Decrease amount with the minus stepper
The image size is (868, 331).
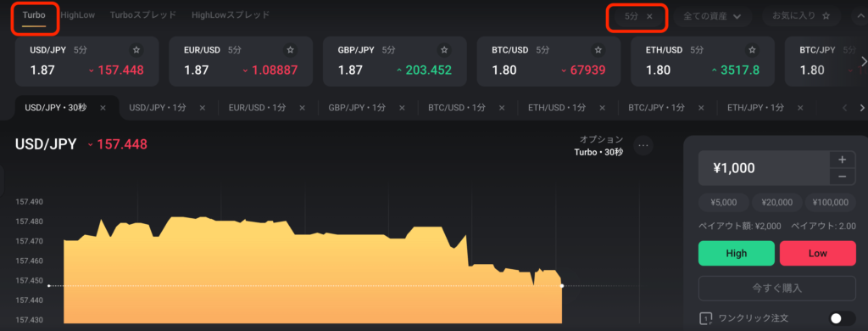[843, 177]
